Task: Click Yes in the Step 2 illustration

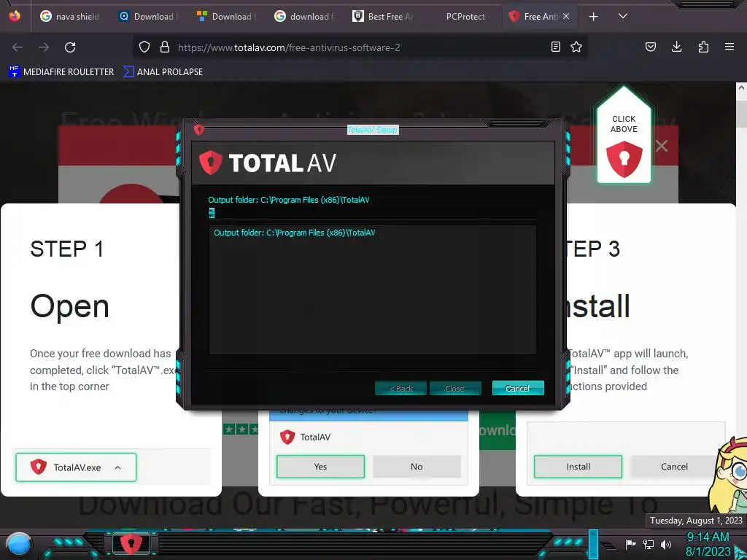Action: click(321, 467)
